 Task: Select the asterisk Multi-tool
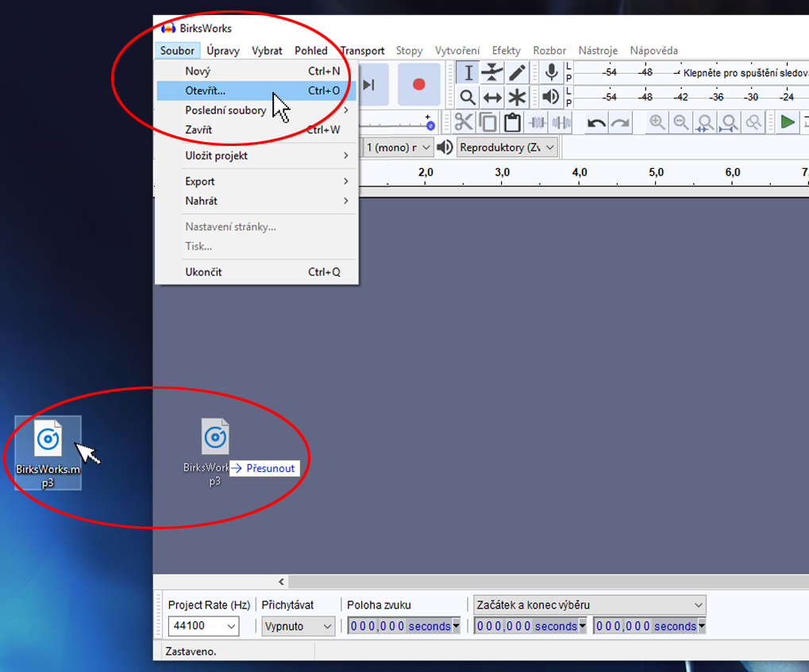point(517,97)
